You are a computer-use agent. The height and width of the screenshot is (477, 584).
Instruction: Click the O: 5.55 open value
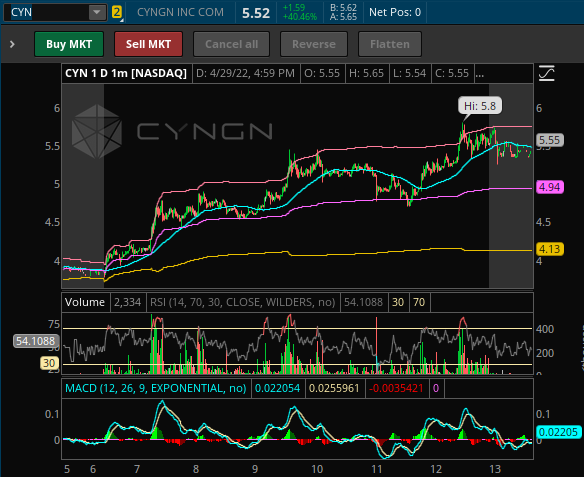[x=322, y=73]
